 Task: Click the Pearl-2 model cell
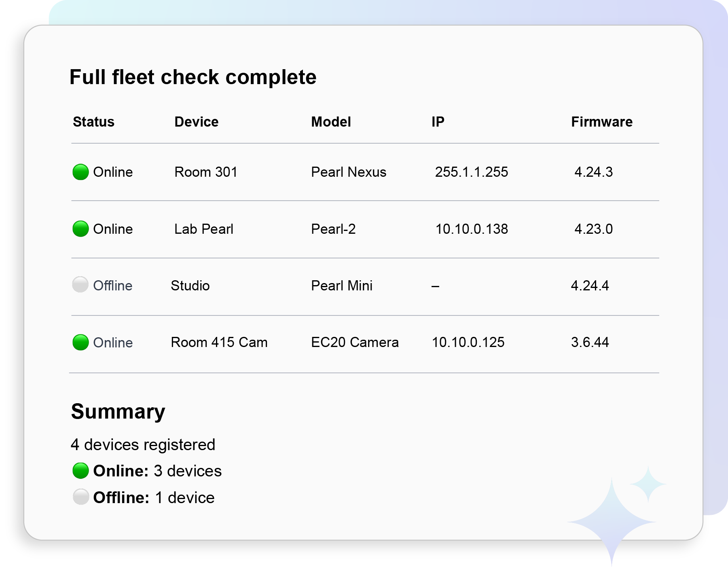point(333,229)
